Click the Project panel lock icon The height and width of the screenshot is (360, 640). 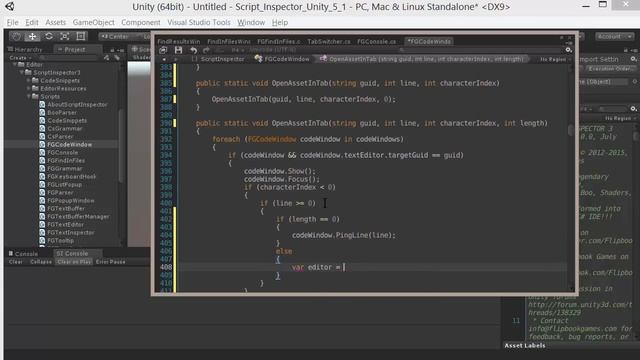pyautogui.click(x=112, y=50)
